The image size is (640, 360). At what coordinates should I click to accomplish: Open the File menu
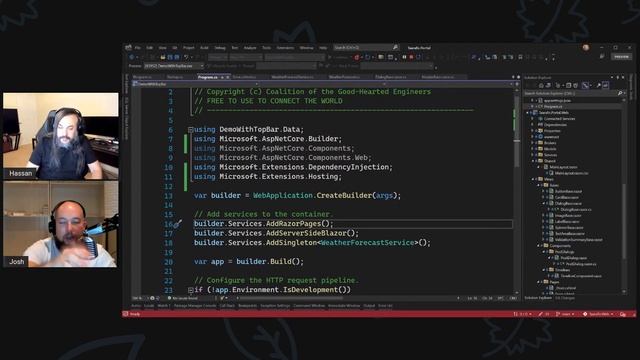pos(138,48)
